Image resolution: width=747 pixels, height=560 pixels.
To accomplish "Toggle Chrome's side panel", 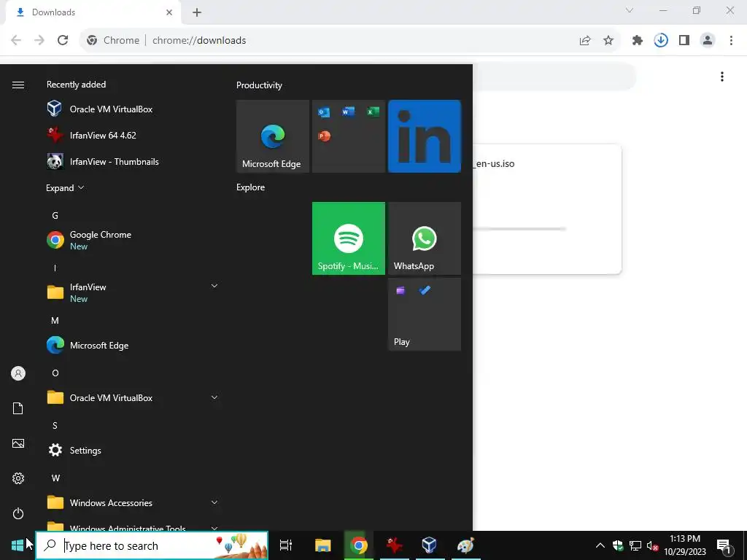I will pyautogui.click(x=684, y=41).
